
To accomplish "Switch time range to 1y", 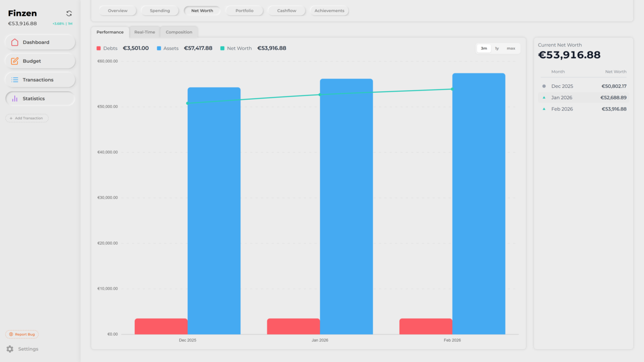I will [497, 48].
